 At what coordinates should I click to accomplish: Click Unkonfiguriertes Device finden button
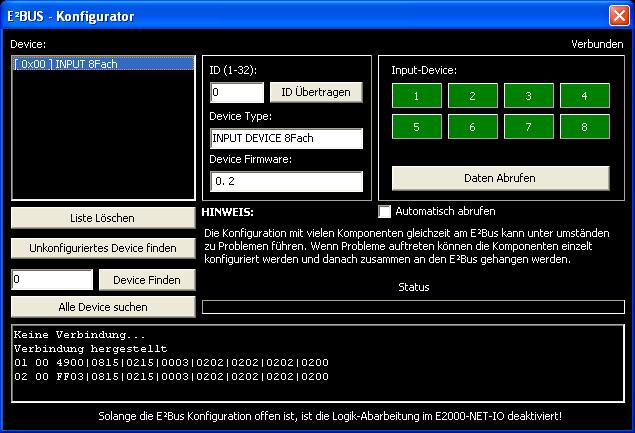102,247
